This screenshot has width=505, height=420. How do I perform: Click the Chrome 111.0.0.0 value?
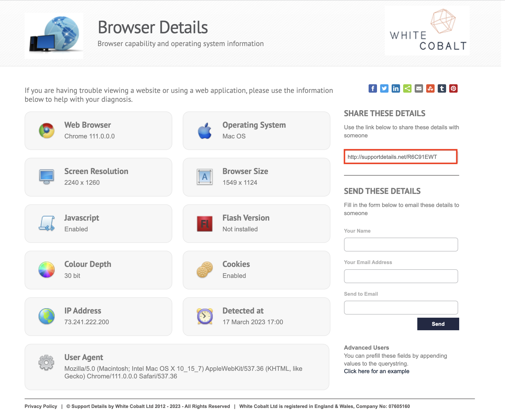pos(90,136)
